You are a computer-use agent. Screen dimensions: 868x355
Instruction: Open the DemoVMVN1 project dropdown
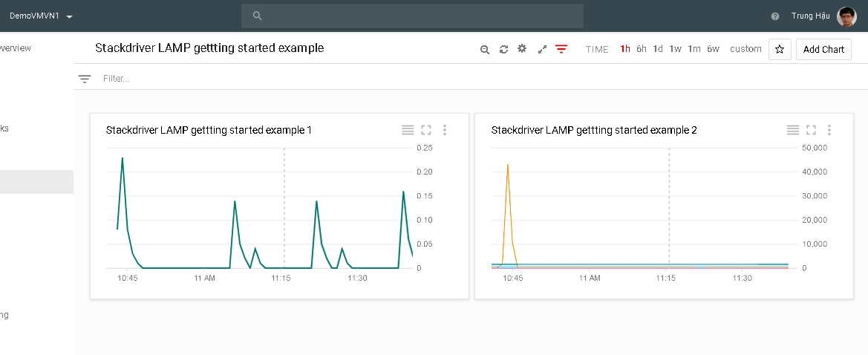click(x=42, y=16)
